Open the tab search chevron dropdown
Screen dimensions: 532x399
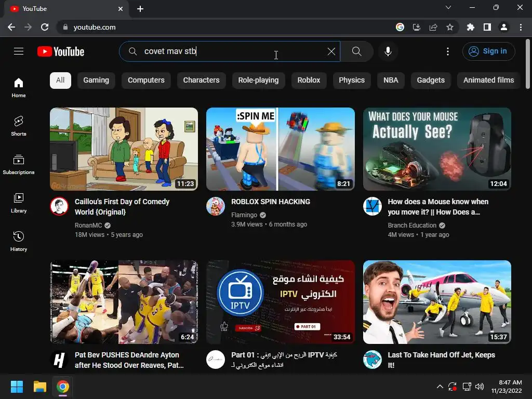click(448, 7)
